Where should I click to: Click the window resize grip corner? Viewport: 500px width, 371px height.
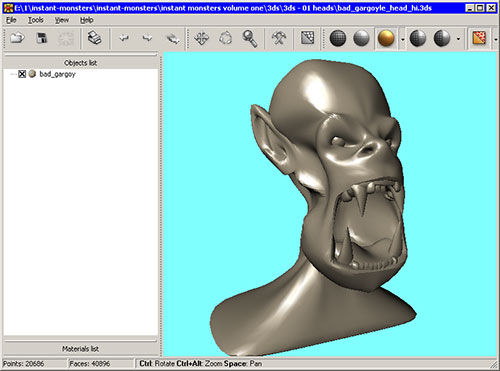click(x=494, y=364)
